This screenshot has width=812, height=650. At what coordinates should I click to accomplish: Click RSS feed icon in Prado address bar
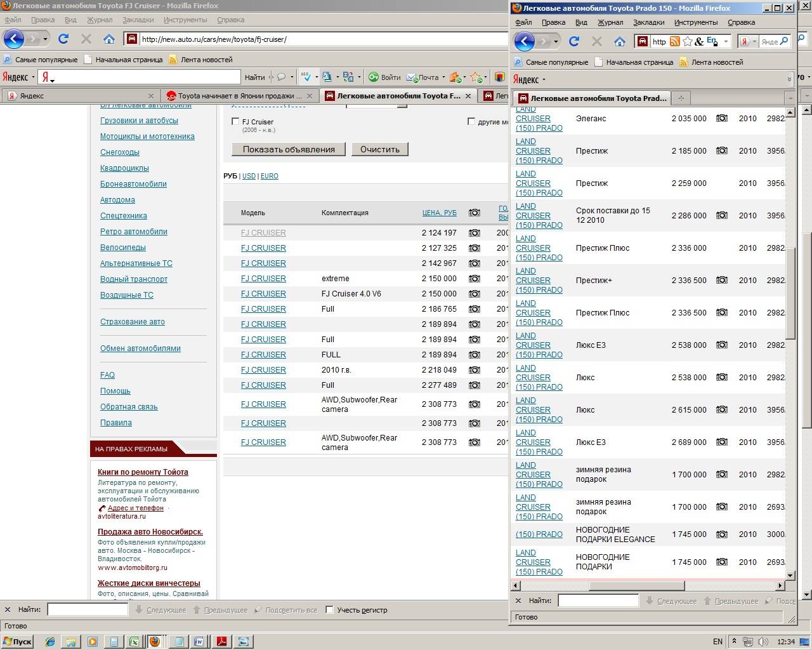[675, 41]
